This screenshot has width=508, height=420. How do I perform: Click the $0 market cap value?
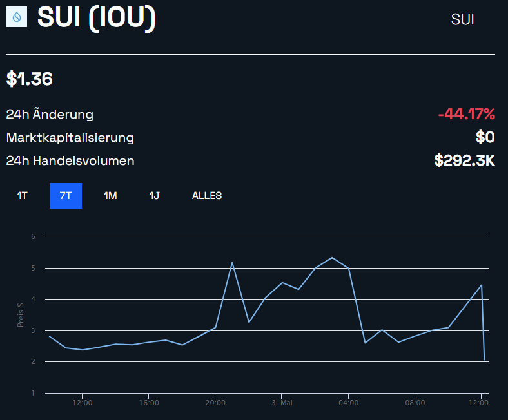click(x=485, y=137)
